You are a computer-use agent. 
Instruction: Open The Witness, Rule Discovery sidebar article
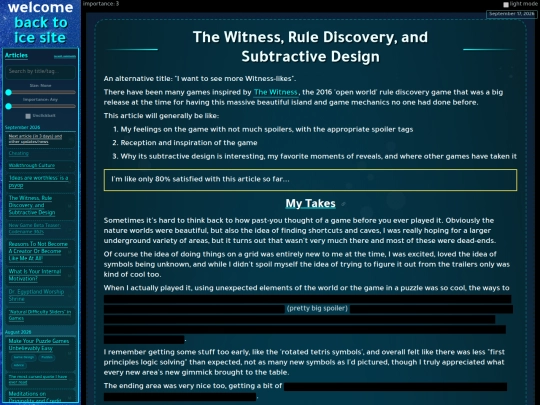click(32, 205)
